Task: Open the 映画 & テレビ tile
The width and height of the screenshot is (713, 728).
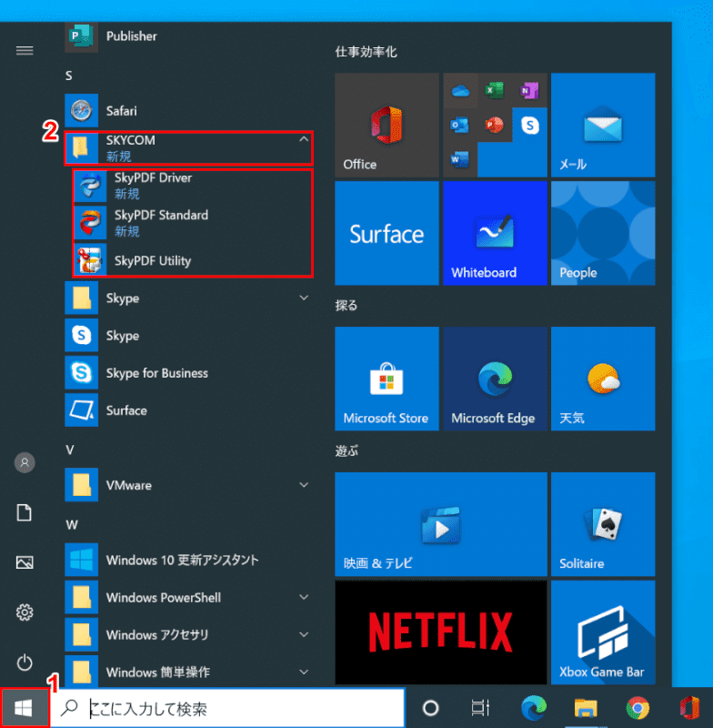Action: click(441, 524)
